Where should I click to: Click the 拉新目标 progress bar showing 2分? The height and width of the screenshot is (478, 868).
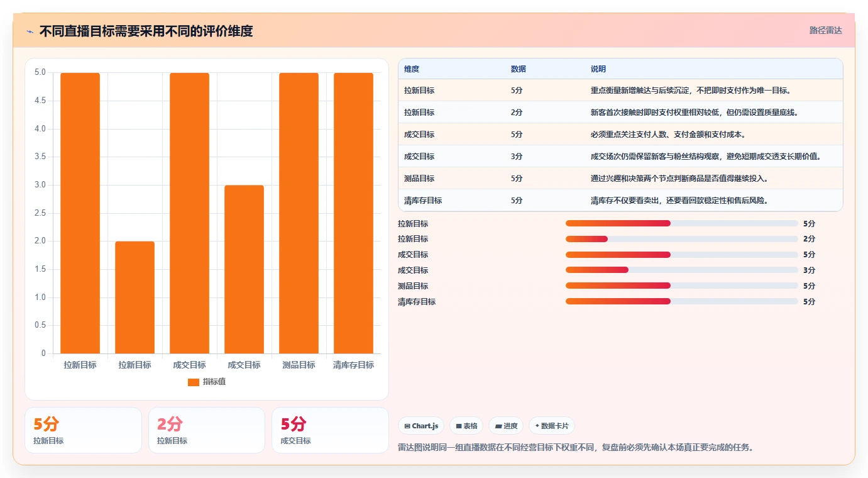(681, 239)
